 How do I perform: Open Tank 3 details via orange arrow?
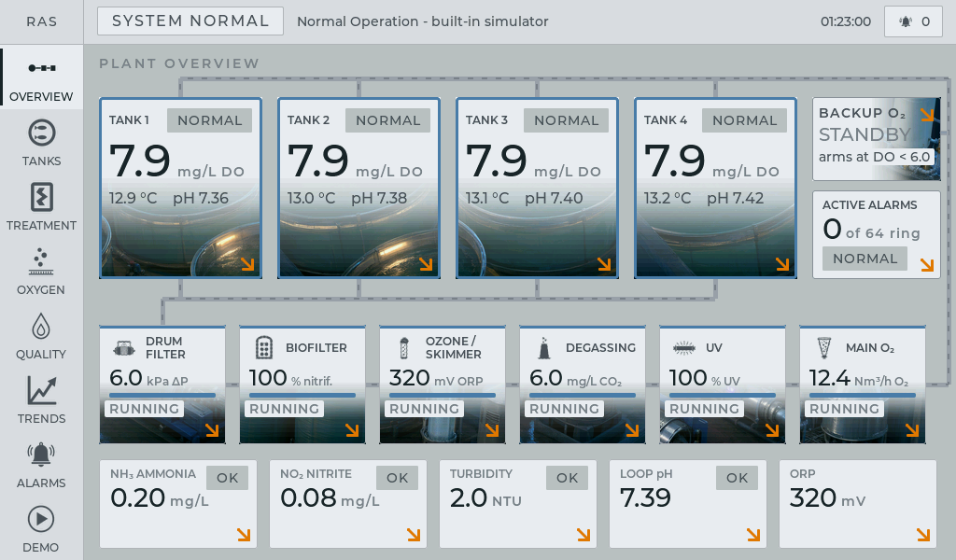coord(604,264)
